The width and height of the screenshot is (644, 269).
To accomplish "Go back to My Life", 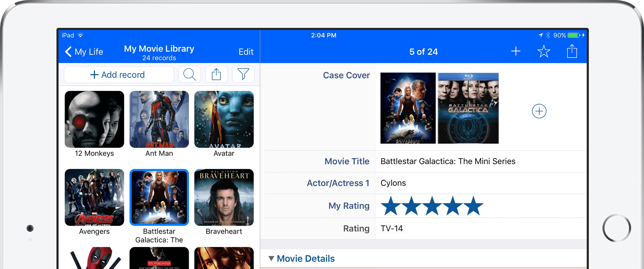I will [x=84, y=52].
